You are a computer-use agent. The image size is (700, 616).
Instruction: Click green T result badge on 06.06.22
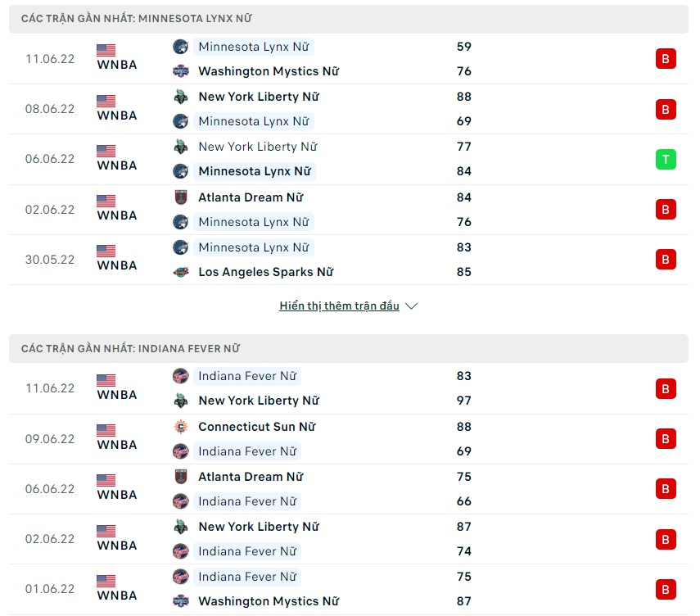pos(666,160)
